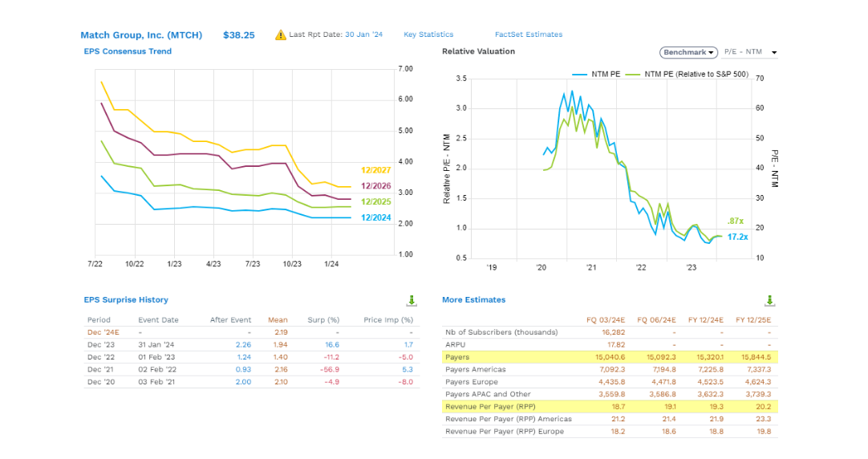Click the More Estimates download icon
Screen dimensions: 868x459
[769, 300]
